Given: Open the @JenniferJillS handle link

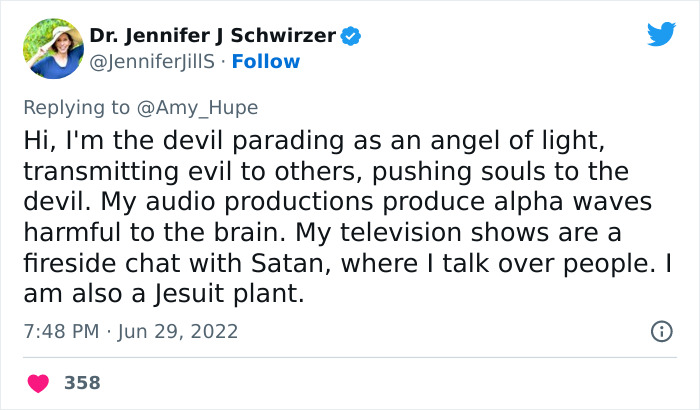Looking at the screenshot, I should pyautogui.click(x=153, y=62).
